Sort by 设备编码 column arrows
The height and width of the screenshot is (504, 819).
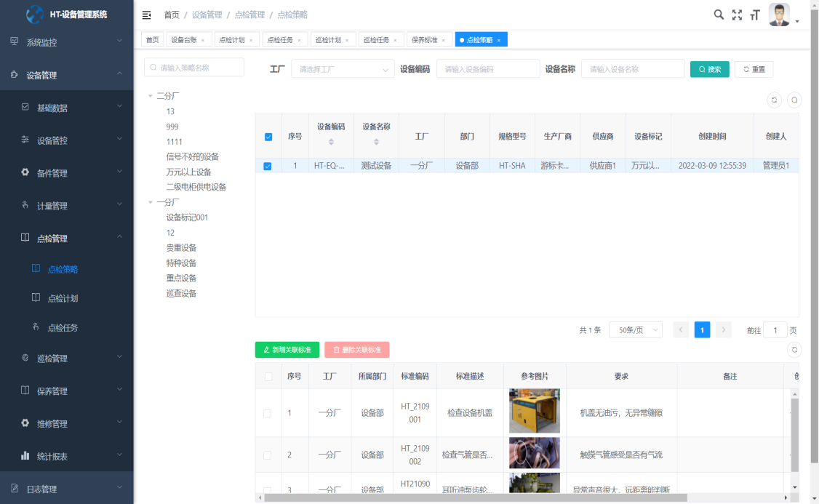coord(331,142)
